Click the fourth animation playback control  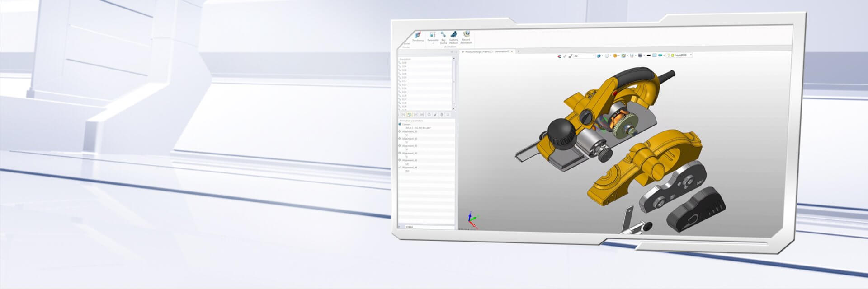(x=422, y=115)
